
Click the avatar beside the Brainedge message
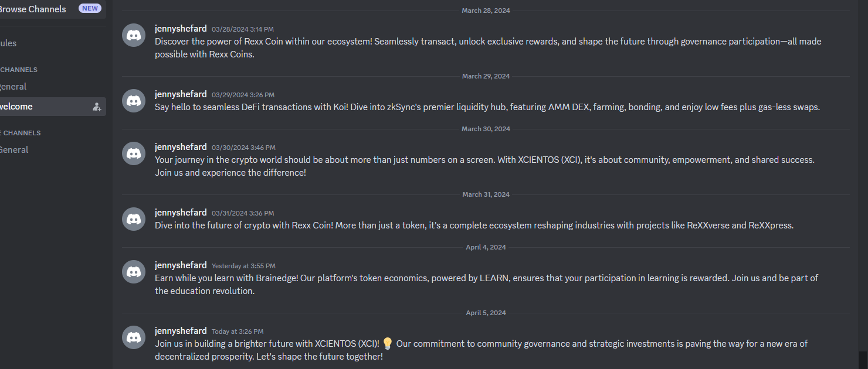point(134,272)
